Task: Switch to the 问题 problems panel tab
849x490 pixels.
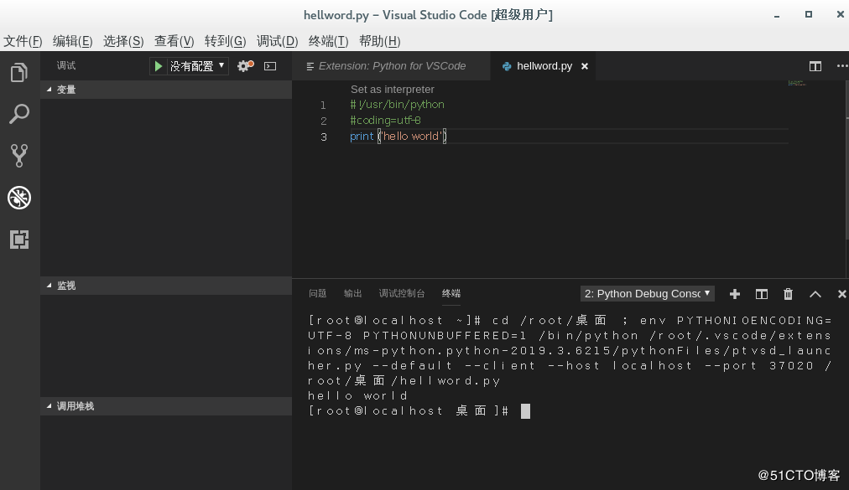Action: pyautogui.click(x=317, y=294)
